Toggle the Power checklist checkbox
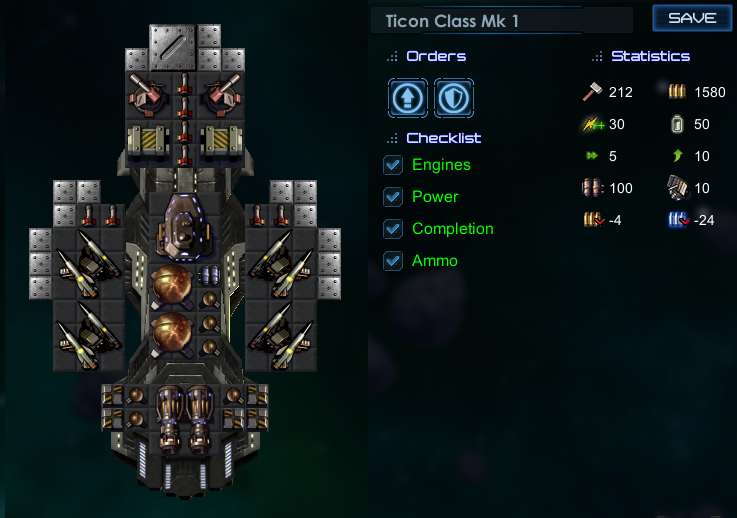This screenshot has height=518, width=737. (393, 197)
